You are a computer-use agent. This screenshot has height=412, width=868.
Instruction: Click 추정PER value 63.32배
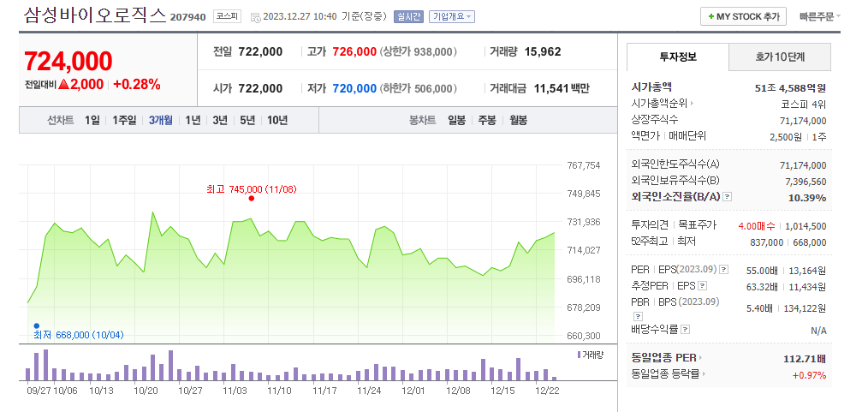coord(762,287)
